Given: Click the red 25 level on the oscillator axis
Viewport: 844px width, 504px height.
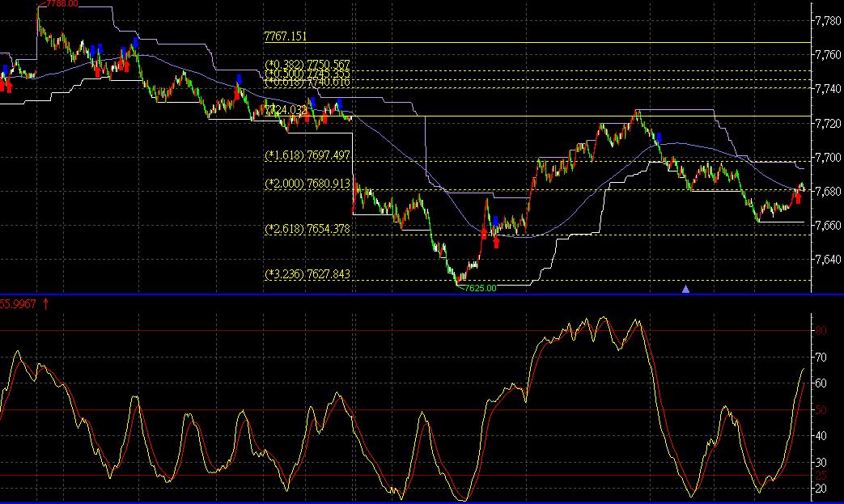Looking at the screenshot, I should [821, 476].
